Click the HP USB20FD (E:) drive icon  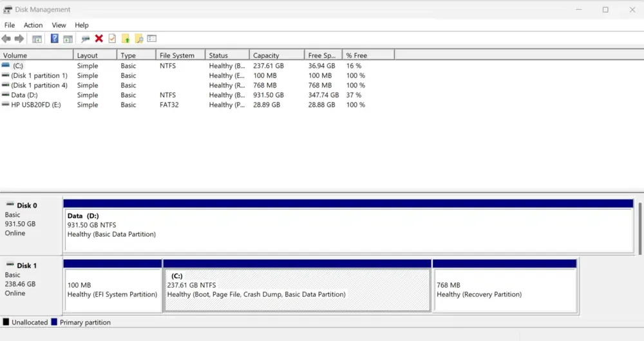5,105
